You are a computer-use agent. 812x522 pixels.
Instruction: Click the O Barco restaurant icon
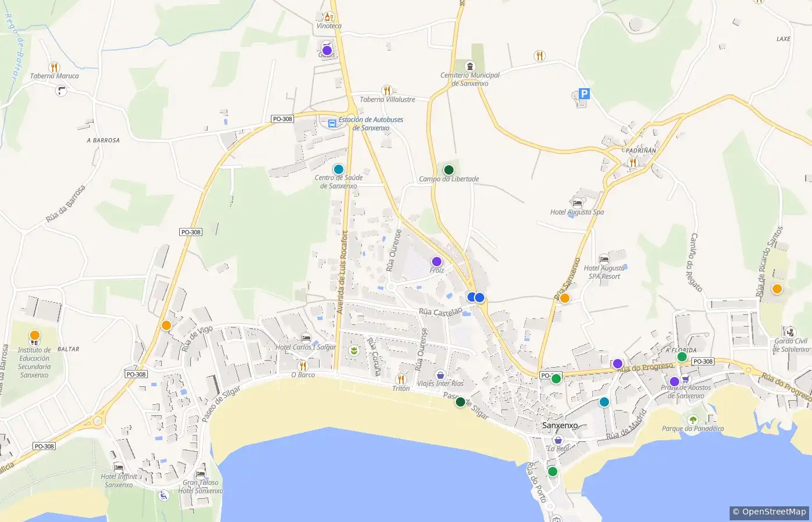pyautogui.click(x=303, y=366)
